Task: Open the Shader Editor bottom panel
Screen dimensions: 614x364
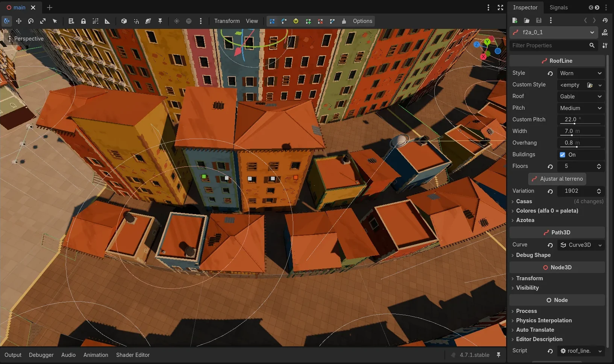Action: pyautogui.click(x=133, y=355)
